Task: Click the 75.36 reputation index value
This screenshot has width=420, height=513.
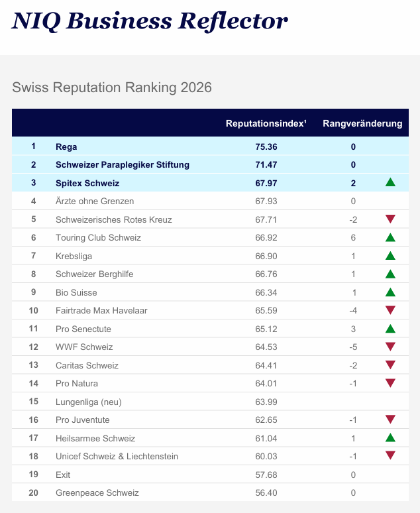Action: click(x=266, y=146)
